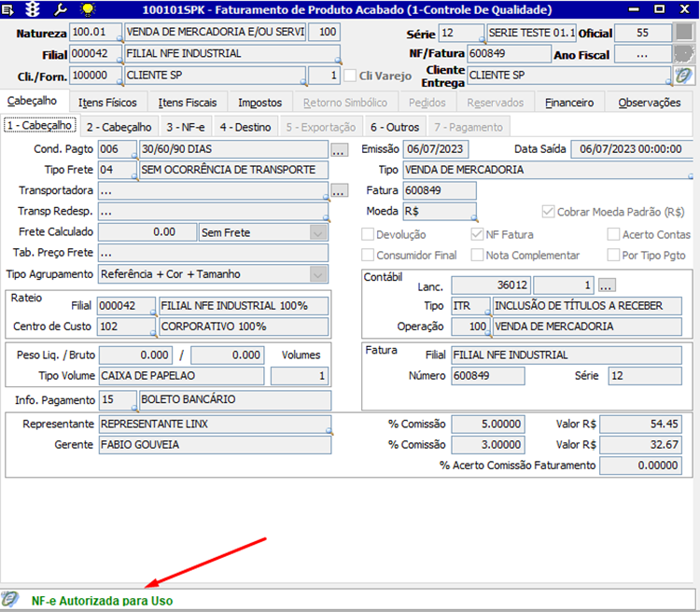Screen dimensions: 700x612
Task: Check the Acerto Contas checkbox
Action: click(614, 234)
